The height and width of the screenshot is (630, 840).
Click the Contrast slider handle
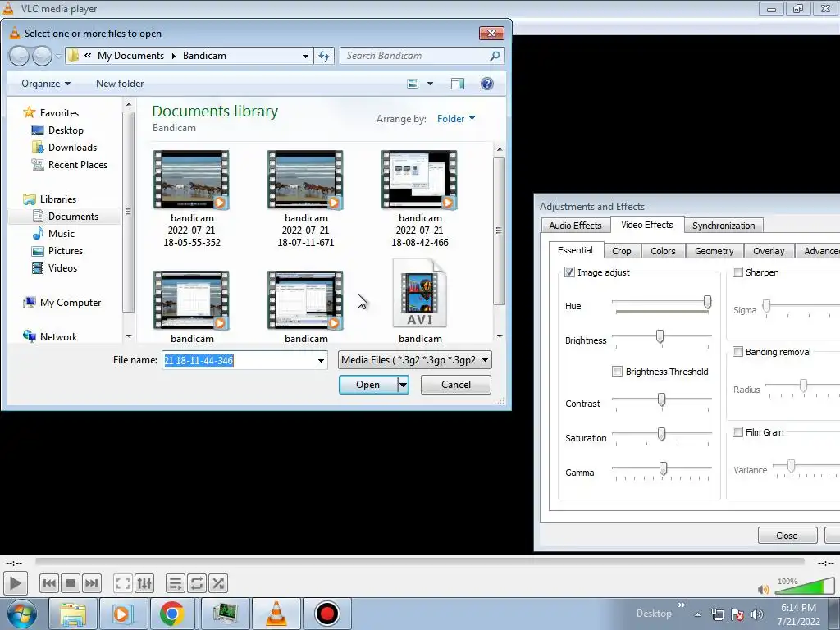pyautogui.click(x=662, y=400)
